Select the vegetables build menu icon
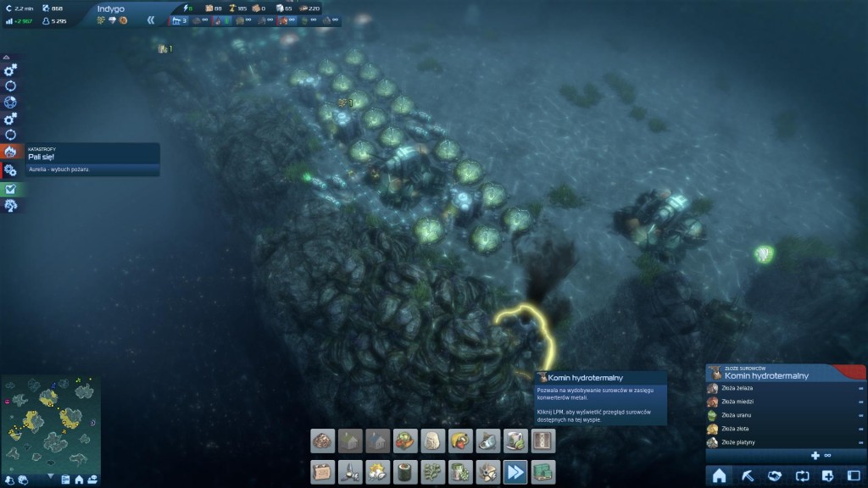Image resolution: width=868 pixels, height=488 pixels. (405, 441)
